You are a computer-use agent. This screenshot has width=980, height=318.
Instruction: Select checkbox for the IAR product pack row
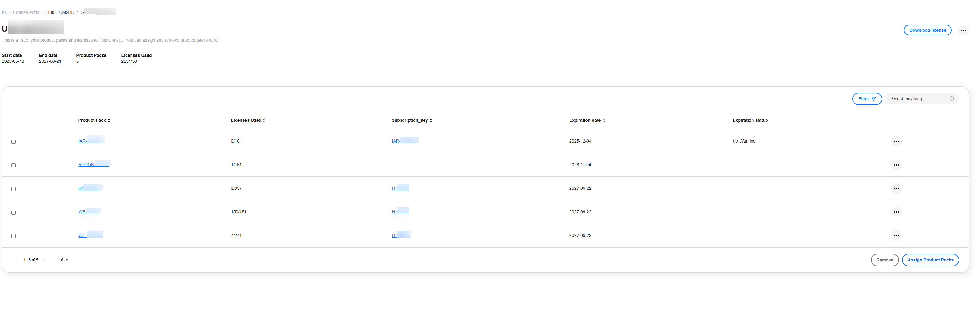(x=14, y=142)
